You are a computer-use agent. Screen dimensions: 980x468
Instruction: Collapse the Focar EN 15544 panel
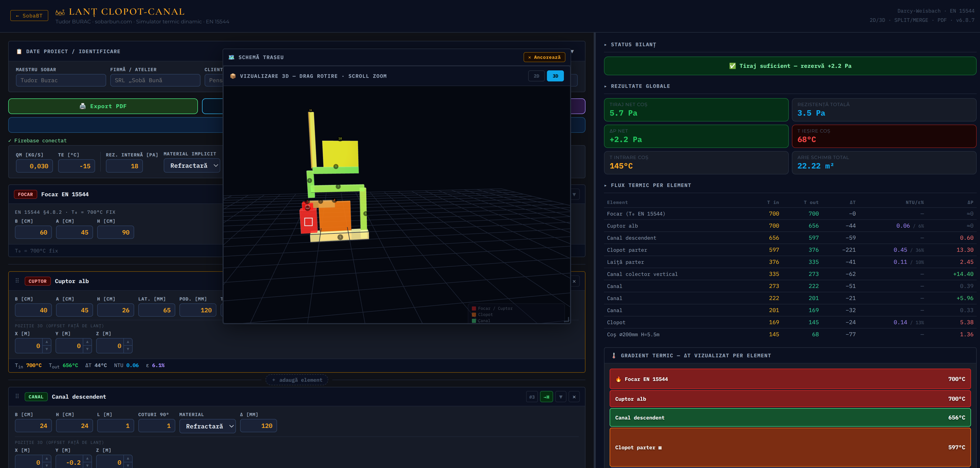(x=574, y=194)
